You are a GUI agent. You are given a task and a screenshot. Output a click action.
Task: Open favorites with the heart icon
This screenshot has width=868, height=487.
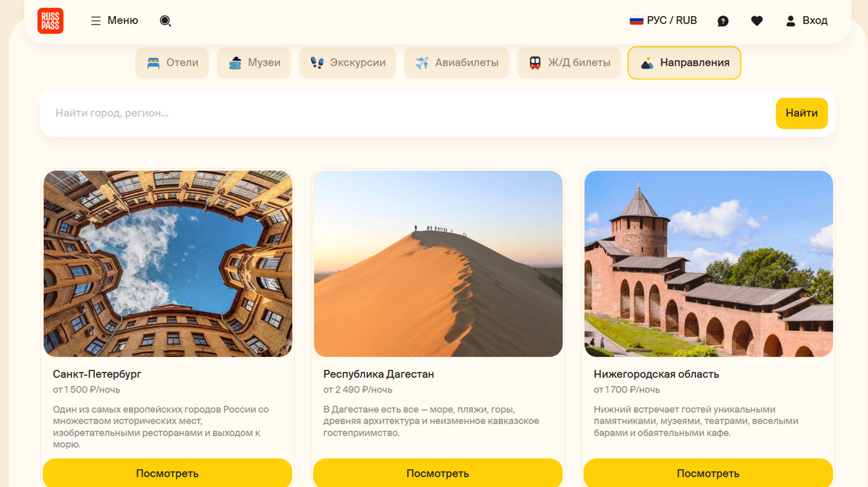[757, 21]
